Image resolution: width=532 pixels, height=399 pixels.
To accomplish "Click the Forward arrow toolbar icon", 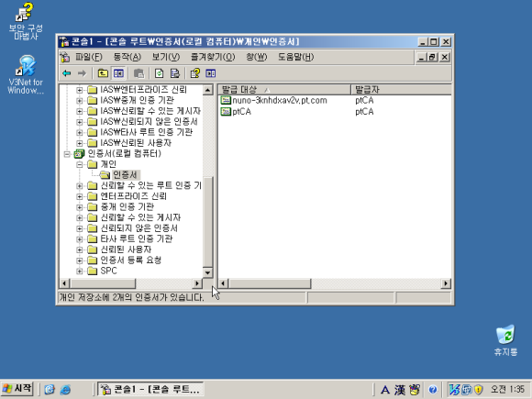I will tap(82, 73).
